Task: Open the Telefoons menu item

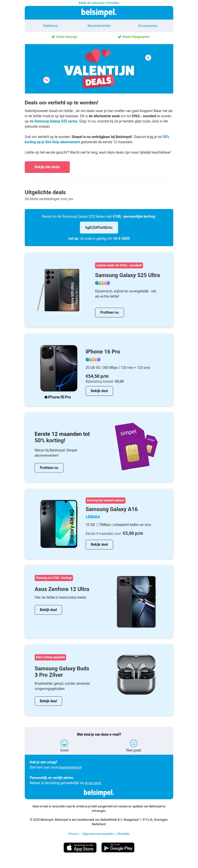Action: (x=50, y=26)
